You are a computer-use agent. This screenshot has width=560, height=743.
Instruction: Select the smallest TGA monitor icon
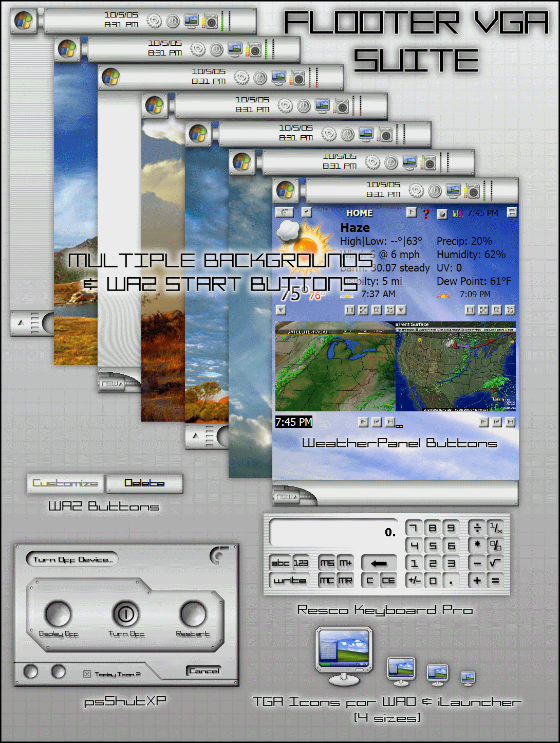tap(468, 678)
